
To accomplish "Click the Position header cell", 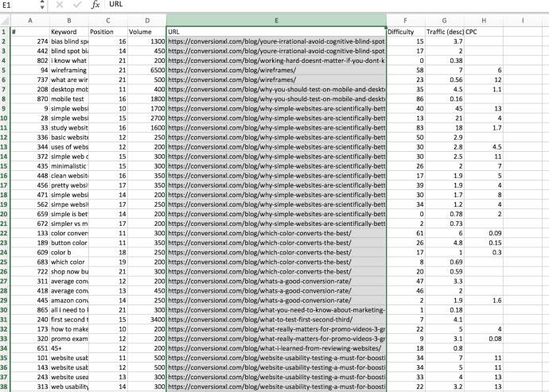I will pyautogui.click(x=108, y=32).
